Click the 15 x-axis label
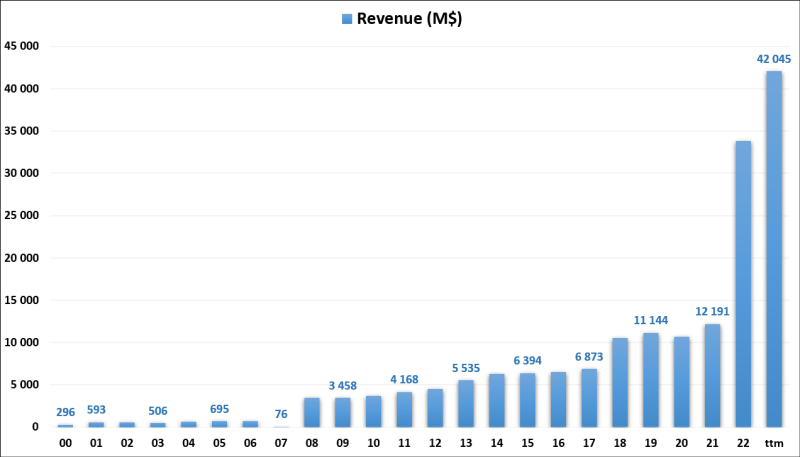This screenshot has height=457, width=800. coord(528,444)
